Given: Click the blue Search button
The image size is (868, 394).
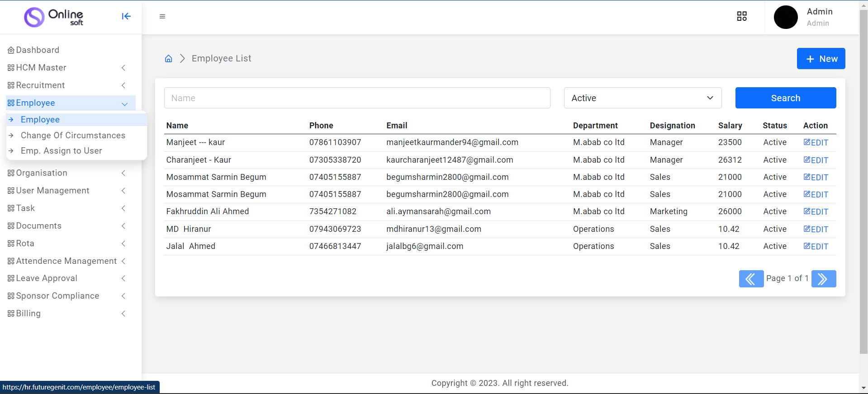Looking at the screenshot, I should tap(785, 98).
